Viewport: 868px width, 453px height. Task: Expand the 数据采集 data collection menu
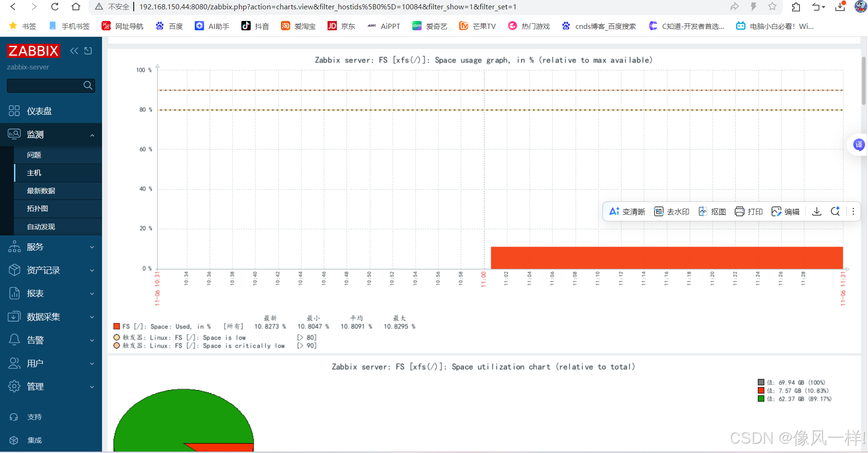tap(51, 317)
